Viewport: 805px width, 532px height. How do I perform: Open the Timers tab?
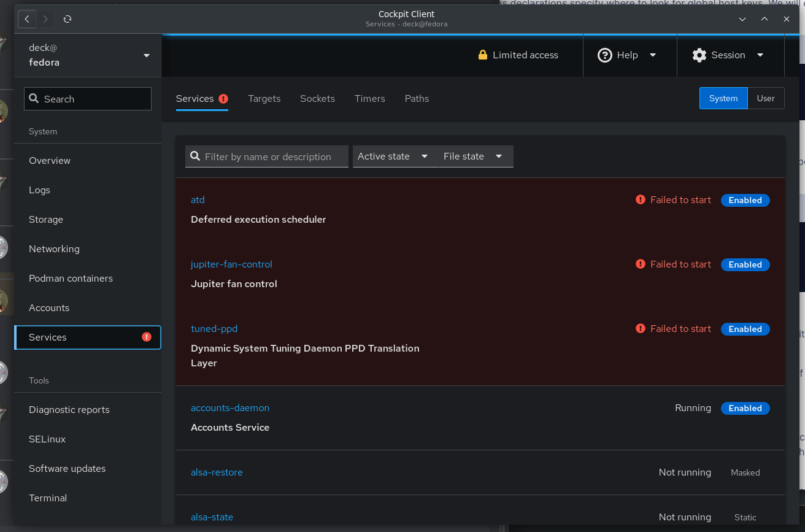[370, 98]
